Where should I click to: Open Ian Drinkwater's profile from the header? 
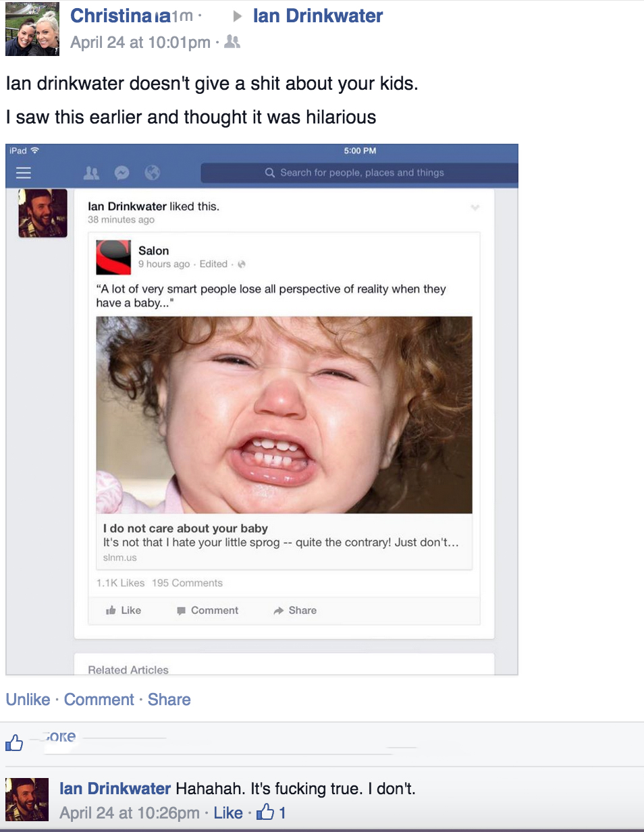318,16
